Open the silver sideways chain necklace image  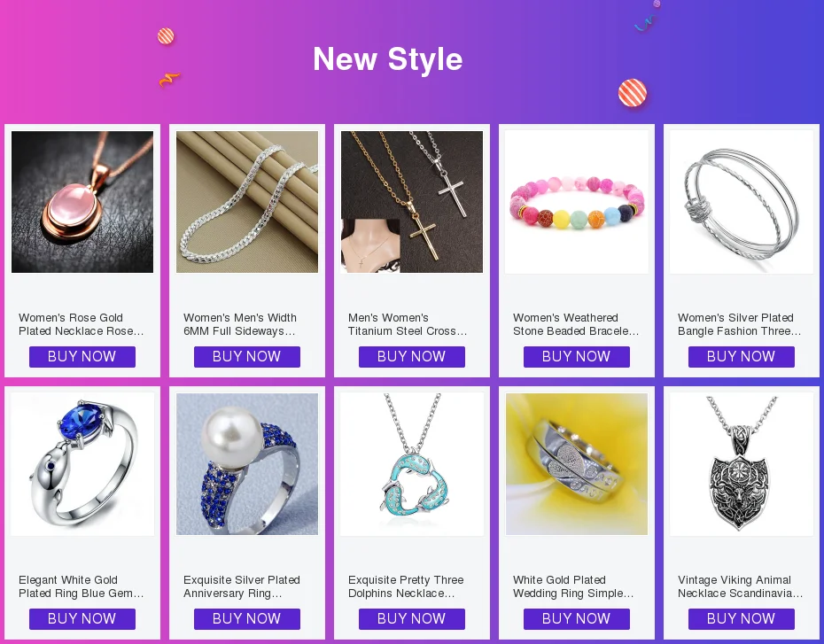(247, 202)
